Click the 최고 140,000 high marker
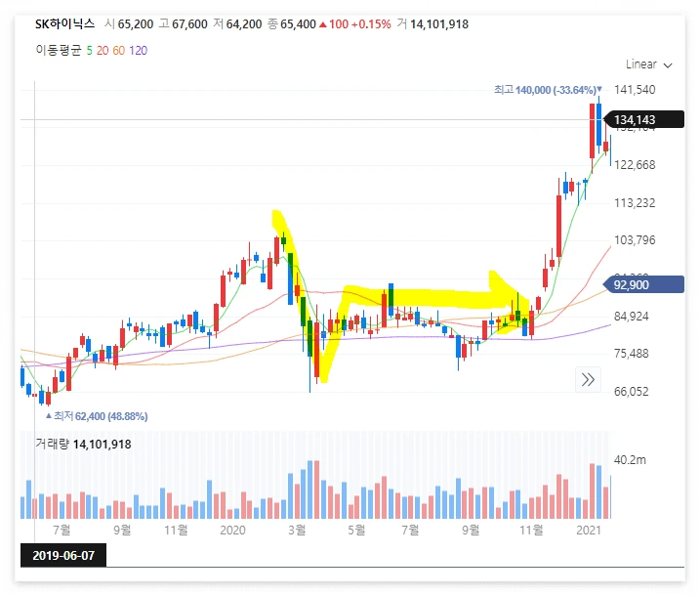700x596 pixels. click(548, 90)
